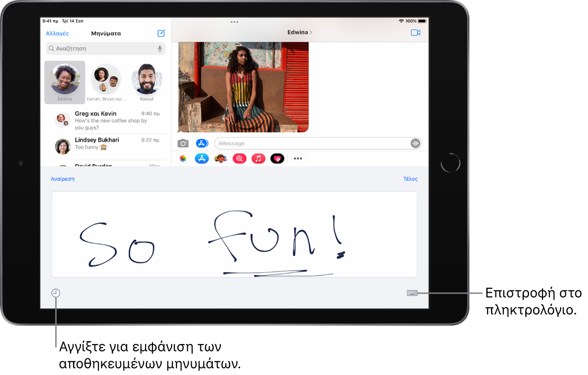Tap Αναίρεση to undo the handwriting
The image size is (588, 375).
click(x=63, y=179)
